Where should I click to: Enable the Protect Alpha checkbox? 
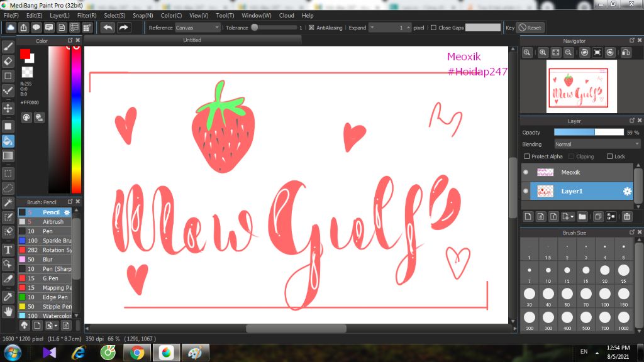coord(527,156)
